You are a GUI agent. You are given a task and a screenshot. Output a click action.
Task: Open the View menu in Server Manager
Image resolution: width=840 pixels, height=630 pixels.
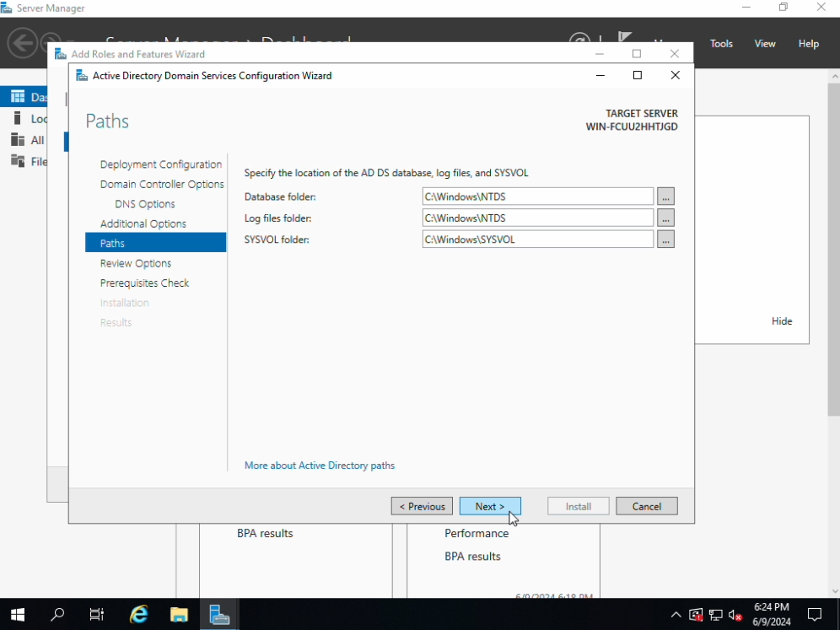[765, 44]
